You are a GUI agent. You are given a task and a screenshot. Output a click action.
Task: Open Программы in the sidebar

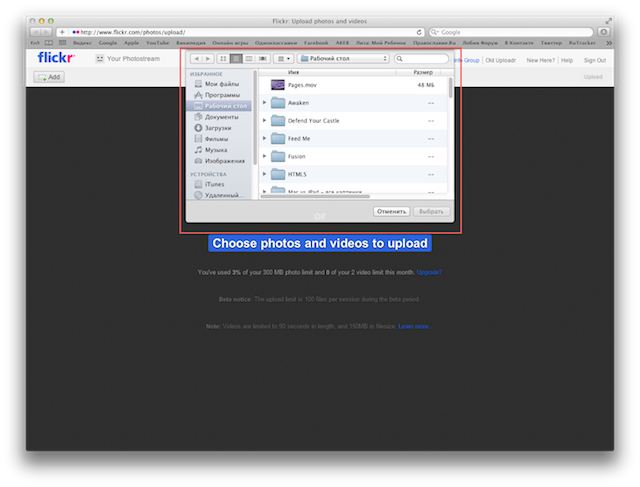click(221, 94)
